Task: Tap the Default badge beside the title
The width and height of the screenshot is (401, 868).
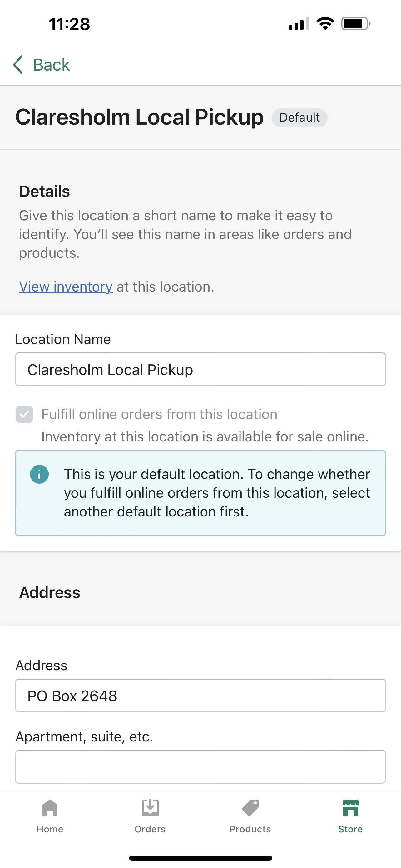Action: 299,117
